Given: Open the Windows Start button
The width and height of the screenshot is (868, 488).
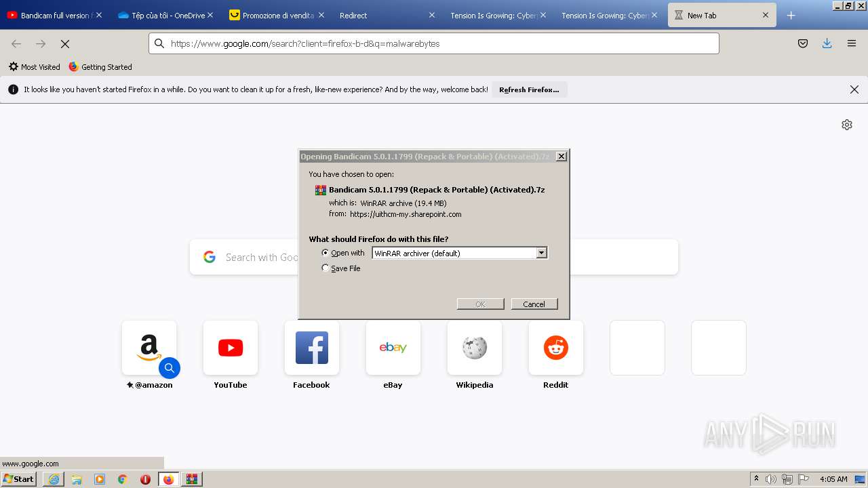Looking at the screenshot, I should tap(19, 479).
